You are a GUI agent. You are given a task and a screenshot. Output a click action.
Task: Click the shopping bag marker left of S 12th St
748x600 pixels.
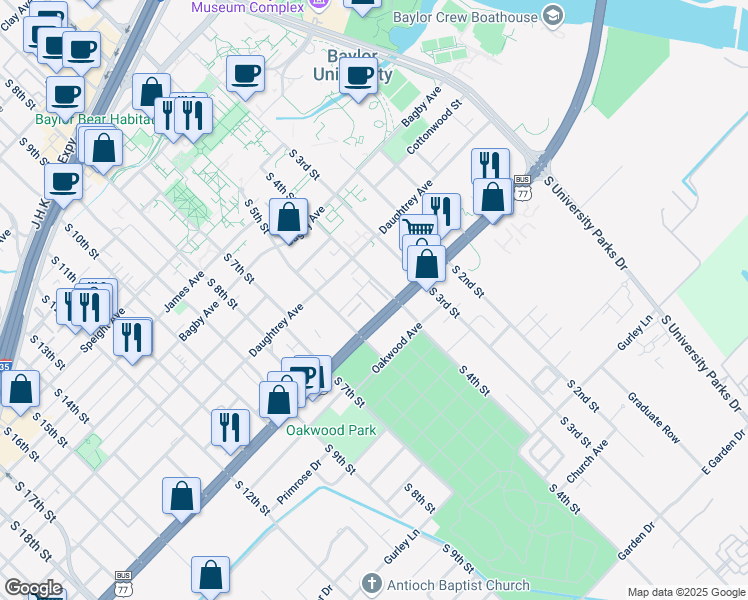(x=181, y=497)
